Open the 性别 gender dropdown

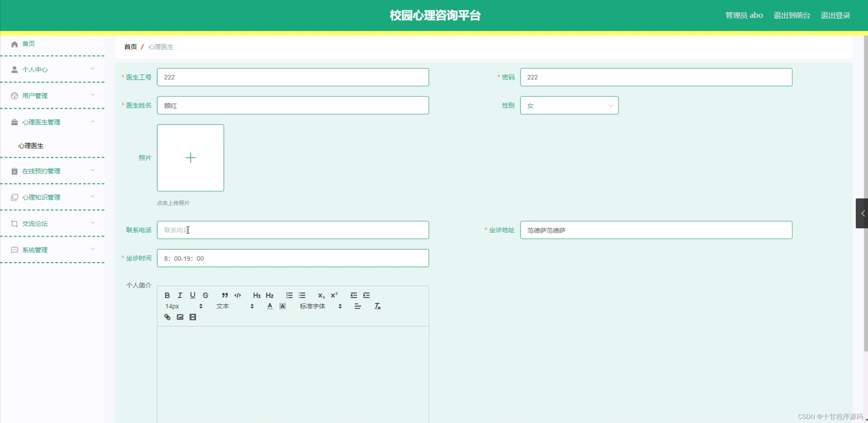tap(569, 105)
